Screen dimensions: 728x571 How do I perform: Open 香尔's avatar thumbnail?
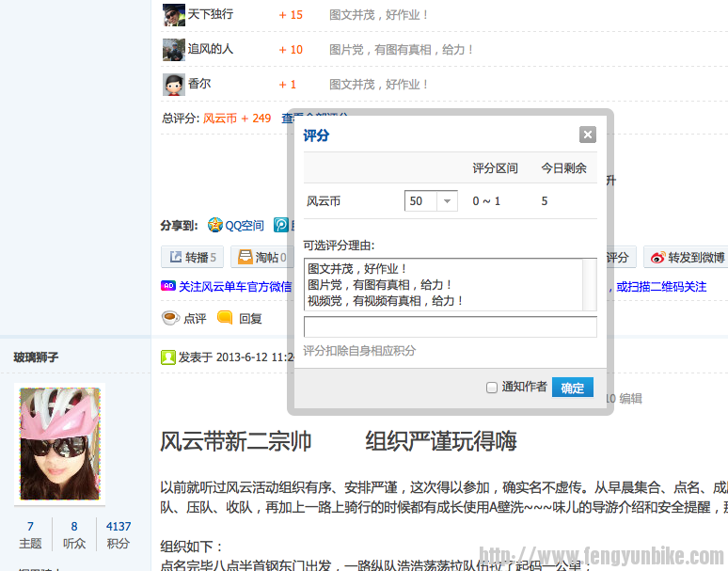174,85
